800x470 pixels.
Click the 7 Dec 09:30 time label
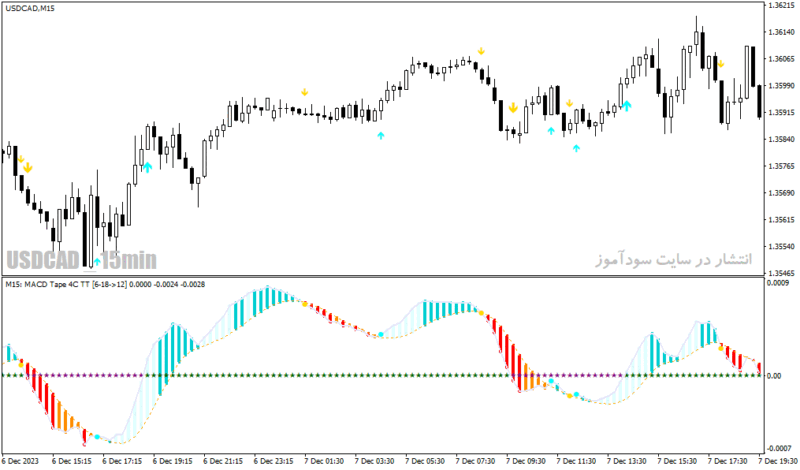526,461
